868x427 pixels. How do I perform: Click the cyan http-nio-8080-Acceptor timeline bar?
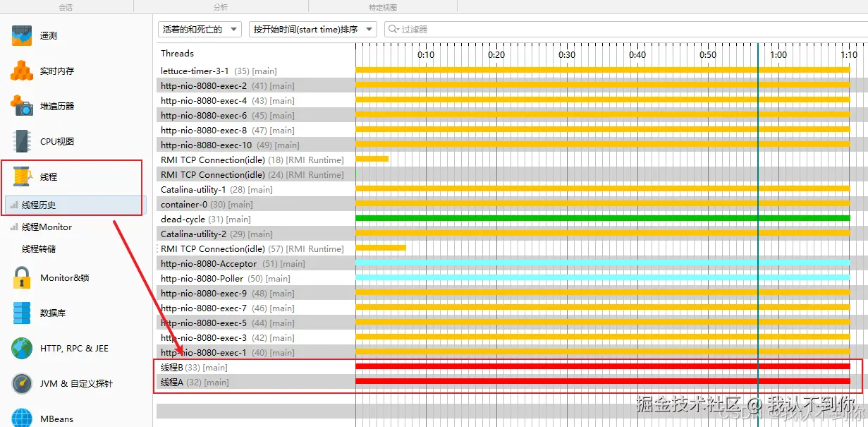coord(603,263)
